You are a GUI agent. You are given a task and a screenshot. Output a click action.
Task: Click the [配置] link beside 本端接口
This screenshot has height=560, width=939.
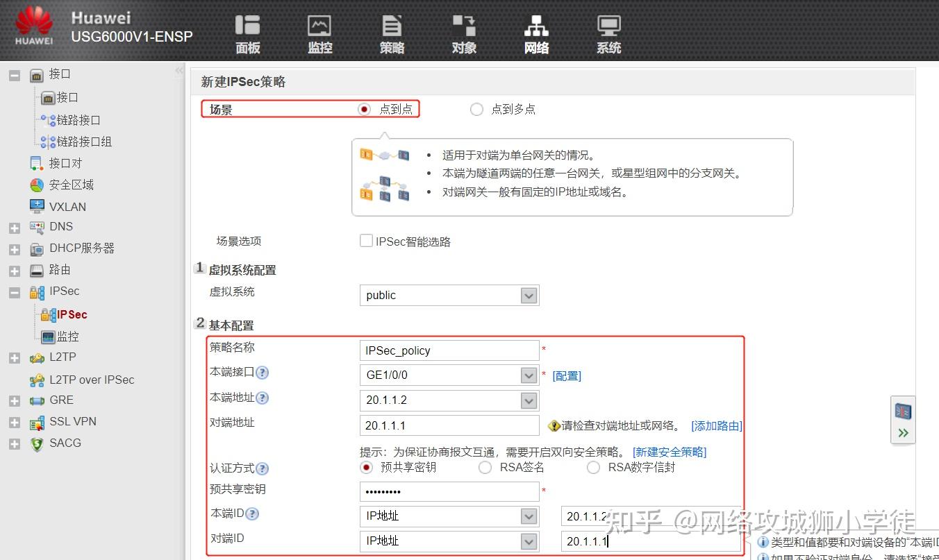[567, 375]
